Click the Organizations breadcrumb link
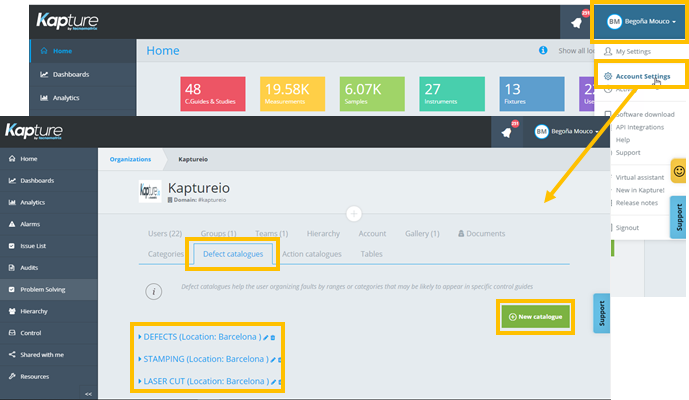This screenshot has width=689, height=400. [130, 159]
